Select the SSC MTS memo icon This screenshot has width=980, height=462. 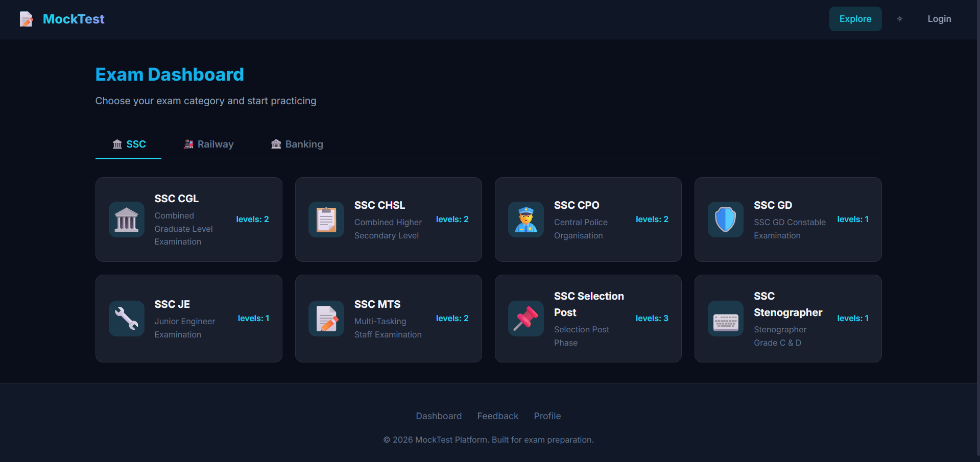point(326,318)
